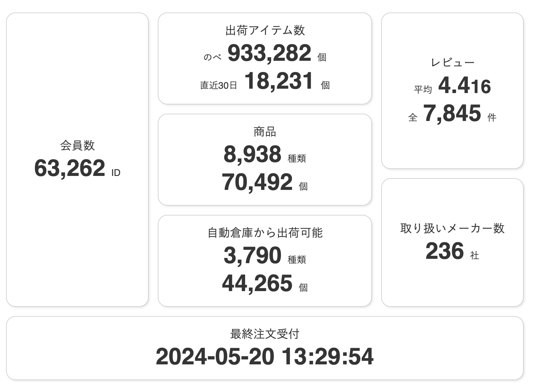Screen dimensions: 535x392
Task: Select the last 30 days 18,231 value
Action: pyautogui.click(x=279, y=81)
